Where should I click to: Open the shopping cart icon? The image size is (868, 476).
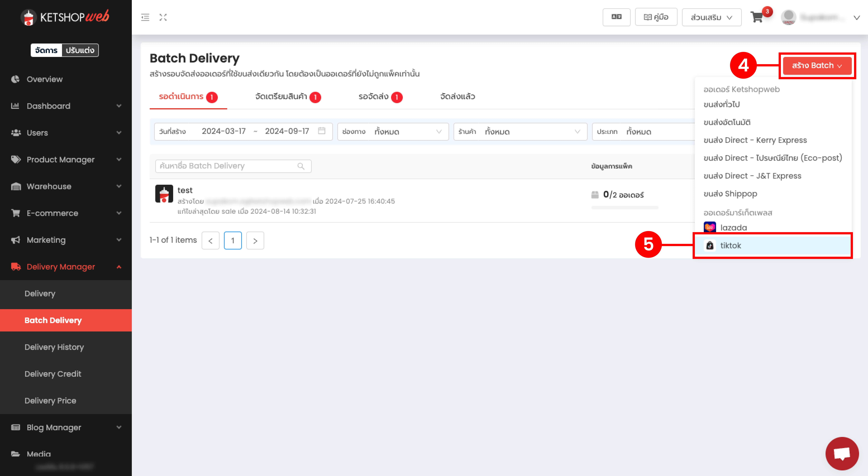point(757,17)
